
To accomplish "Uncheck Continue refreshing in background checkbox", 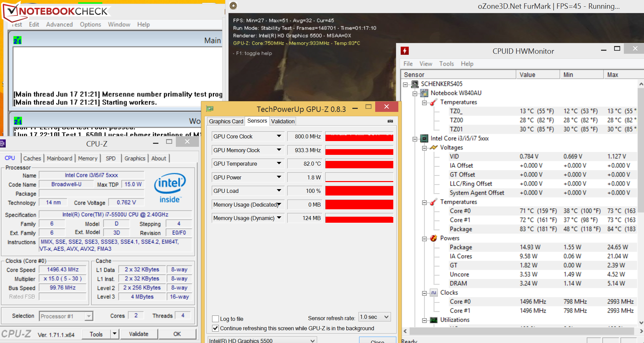I will 216,328.
